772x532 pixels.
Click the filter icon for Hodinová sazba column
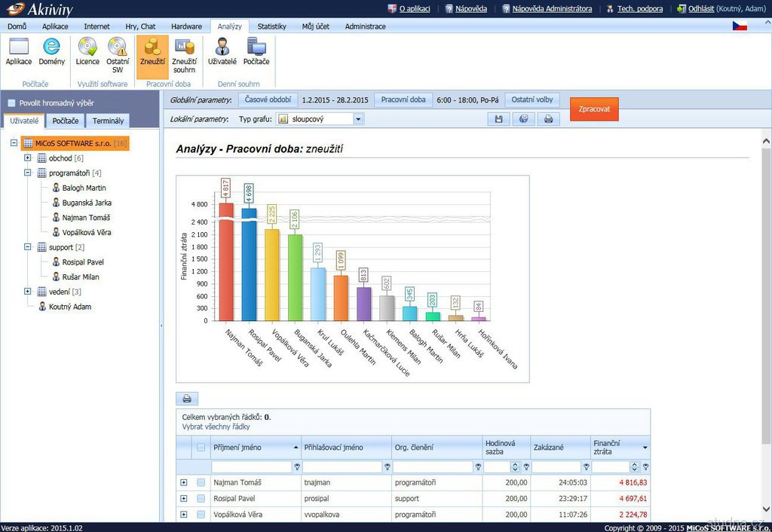pyautogui.click(x=526, y=467)
